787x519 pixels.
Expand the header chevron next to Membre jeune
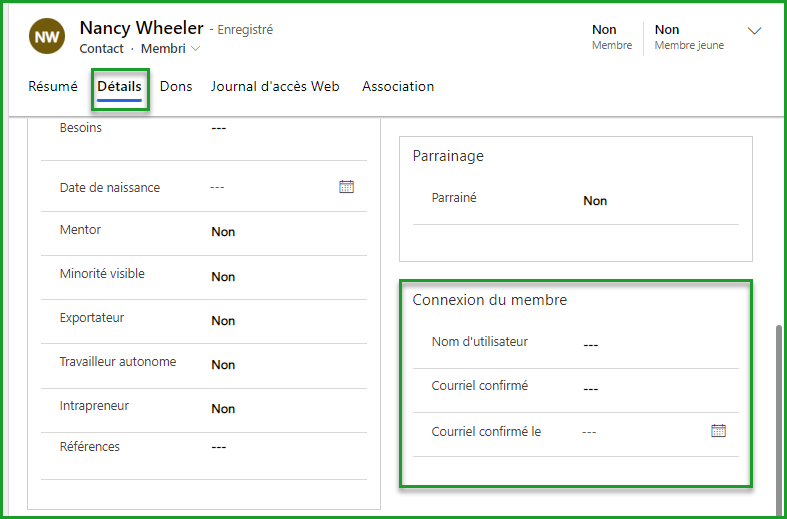click(x=755, y=31)
